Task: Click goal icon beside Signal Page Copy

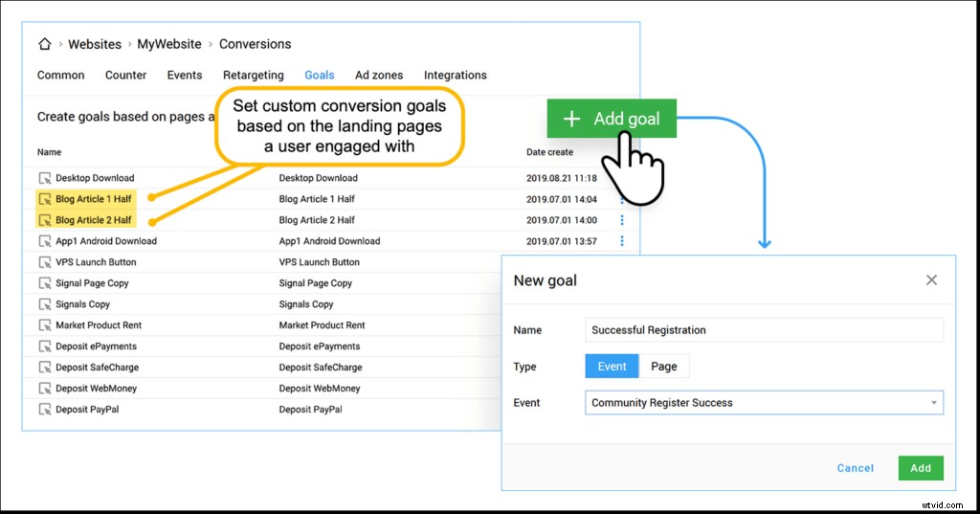Action: pyautogui.click(x=45, y=283)
